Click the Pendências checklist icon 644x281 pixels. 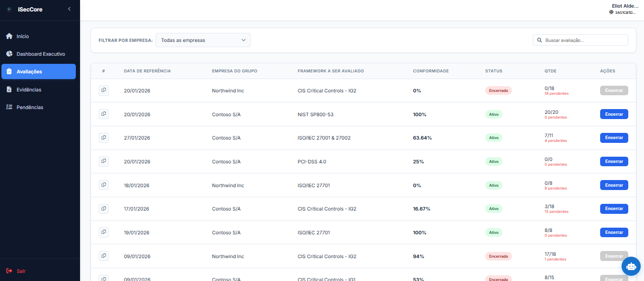tap(9, 107)
